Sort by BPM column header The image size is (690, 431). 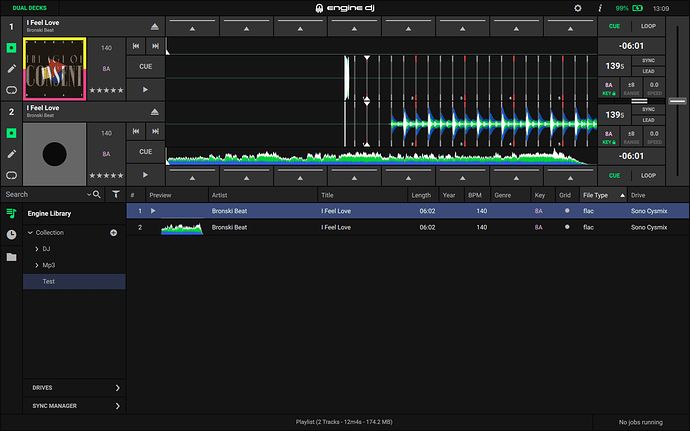pos(477,195)
